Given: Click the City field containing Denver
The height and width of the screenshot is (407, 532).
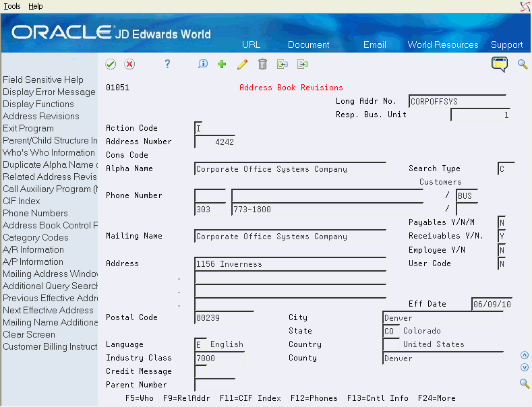Looking at the screenshot, I should [x=443, y=318].
